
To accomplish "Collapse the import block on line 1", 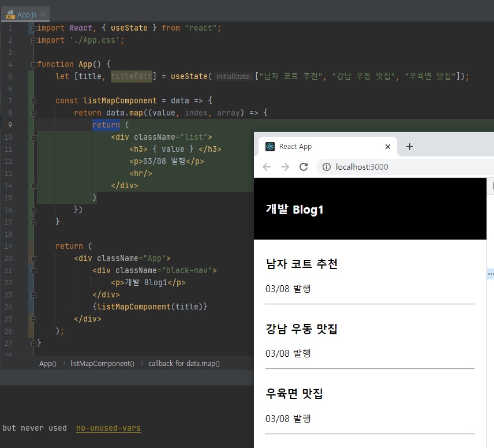I will (33, 28).
